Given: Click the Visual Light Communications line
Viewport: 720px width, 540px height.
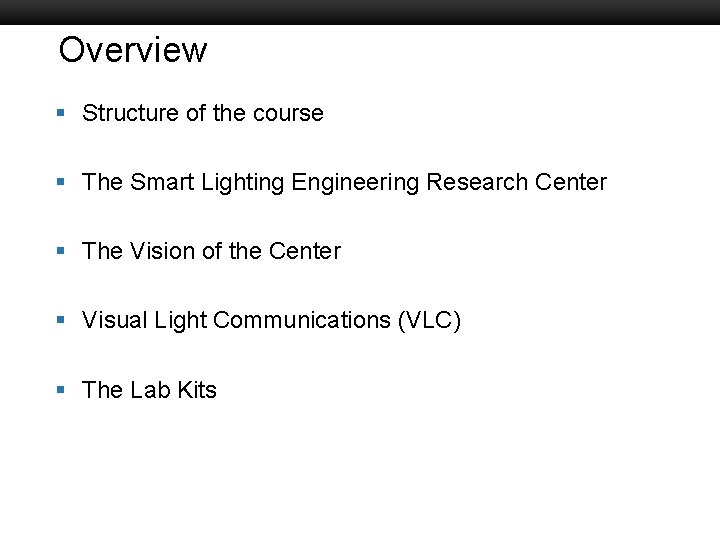Looking at the screenshot, I should pos(271,320).
